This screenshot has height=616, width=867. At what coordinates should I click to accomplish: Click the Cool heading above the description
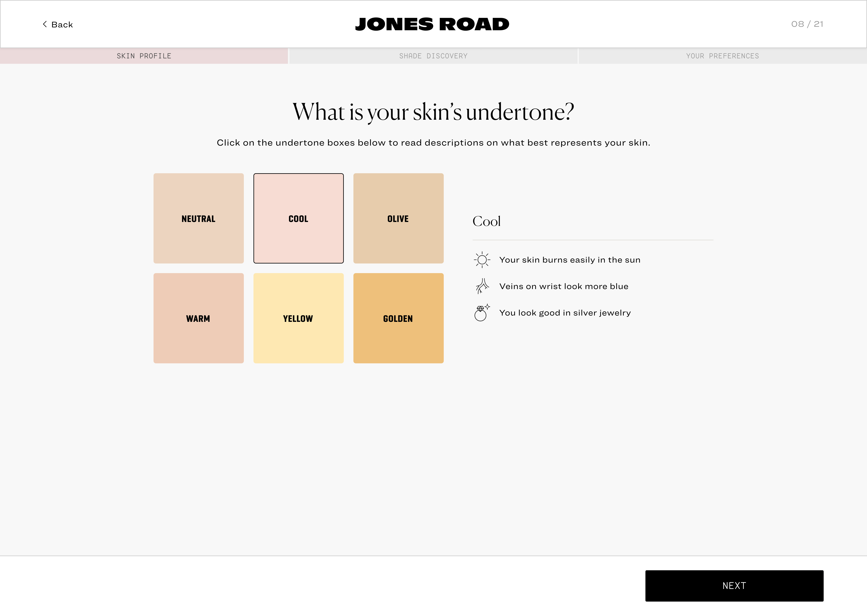click(x=486, y=221)
